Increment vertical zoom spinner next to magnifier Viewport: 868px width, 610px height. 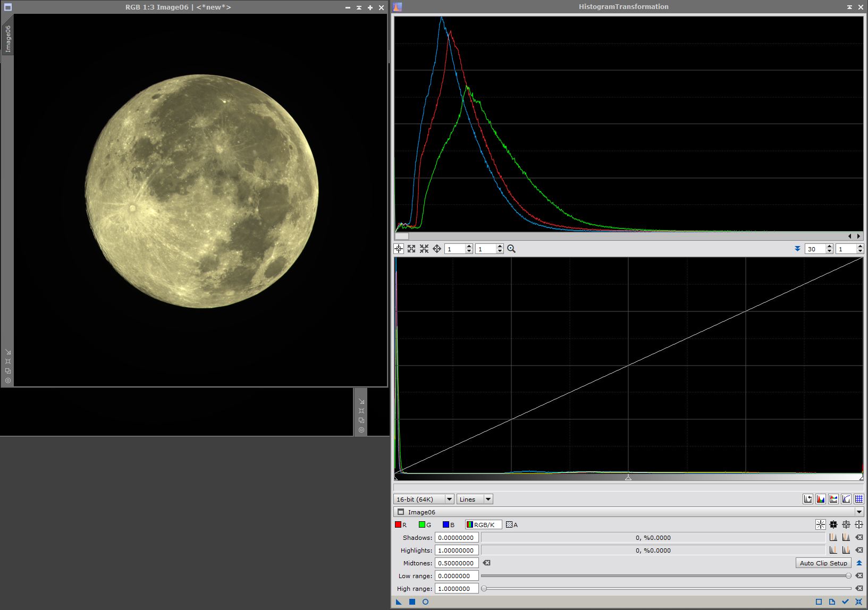[500, 247]
